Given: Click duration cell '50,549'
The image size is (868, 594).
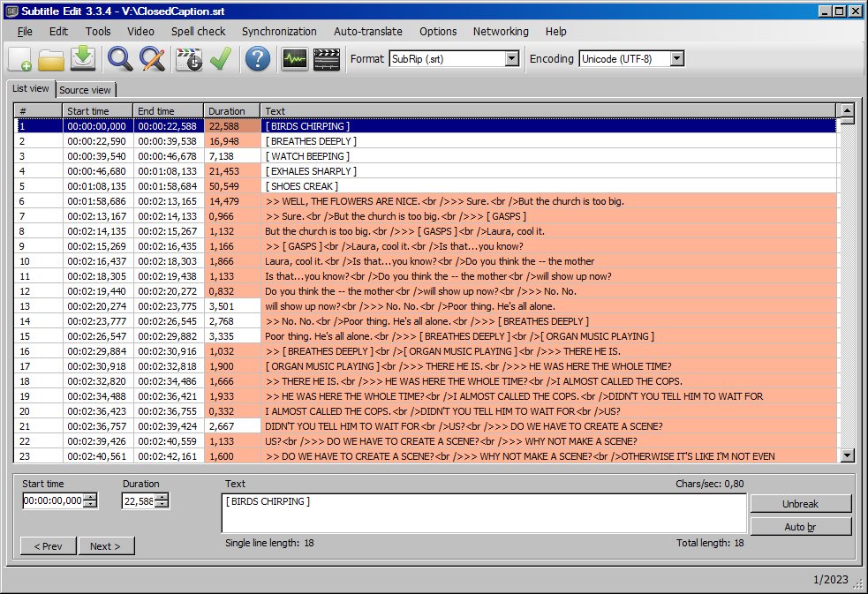Looking at the screenshot, I should tap(232, 186).
